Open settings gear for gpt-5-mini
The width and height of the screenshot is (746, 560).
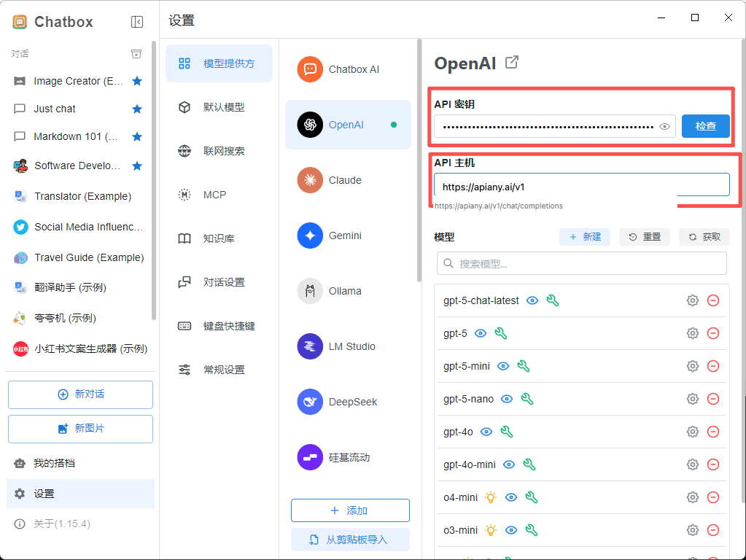(x=693, y=366)
